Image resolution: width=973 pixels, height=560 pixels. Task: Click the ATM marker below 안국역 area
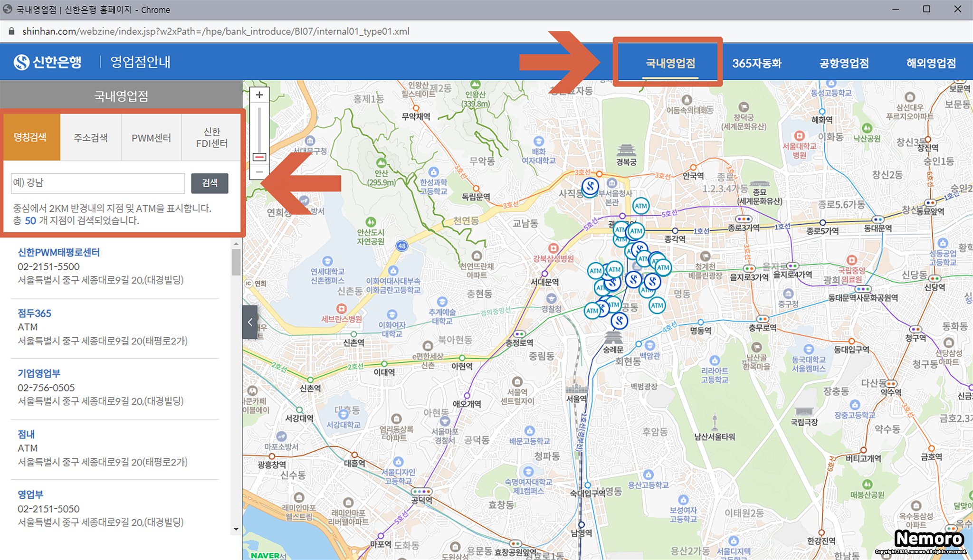click(641, 206)
